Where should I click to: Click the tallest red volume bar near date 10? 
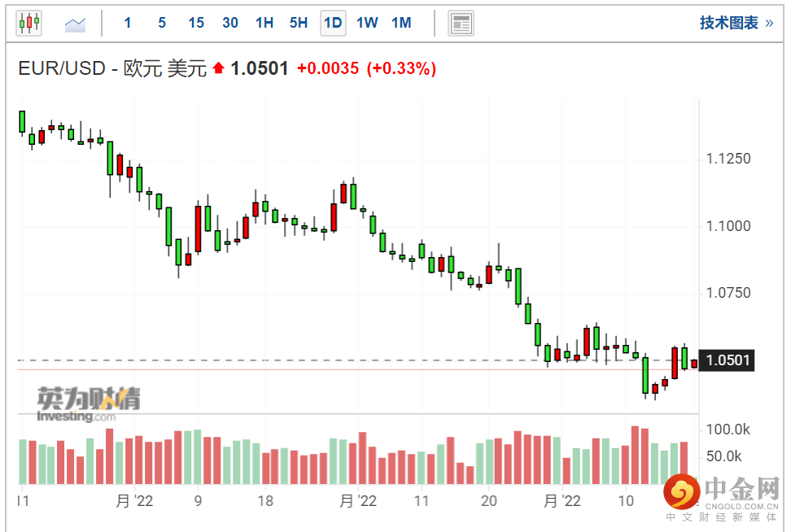636,456
